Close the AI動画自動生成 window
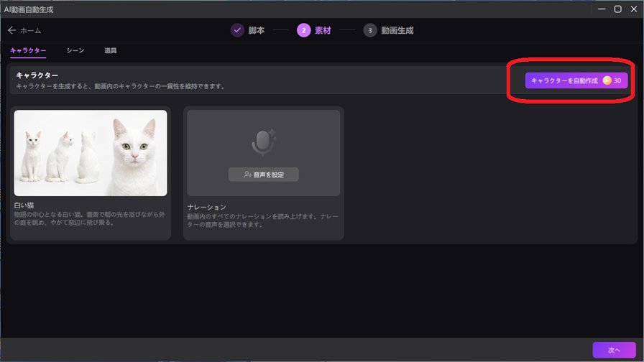Viewport: 644px width, 362px height. pos(634,9)
